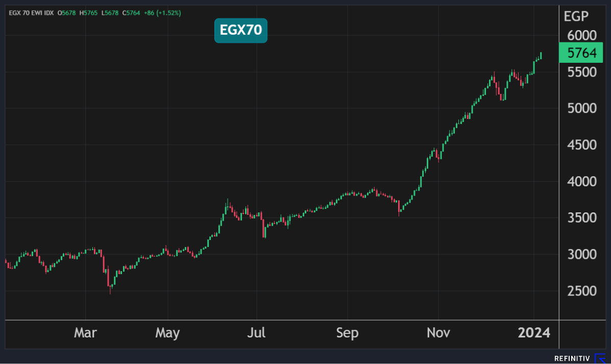Click the 4500 level on price axis
Viewport: 611px width, 364px height.
pyautogui.click(x=582, y=145)
